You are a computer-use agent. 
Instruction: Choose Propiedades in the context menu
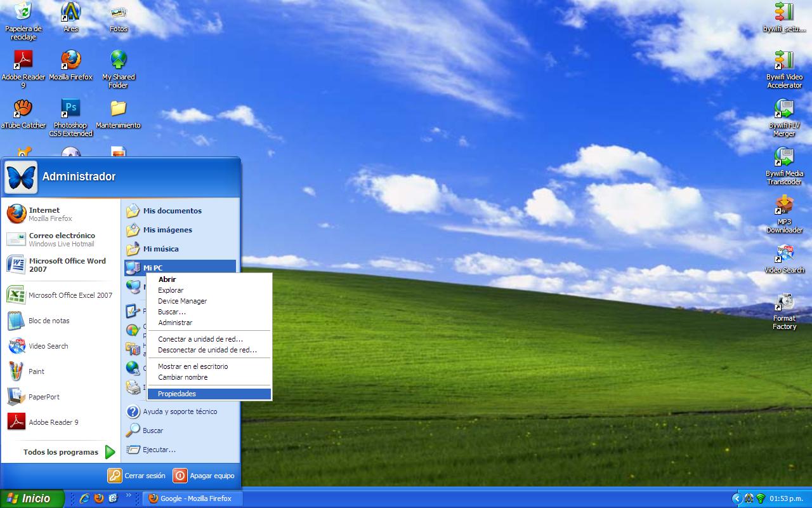pos(209,394)
